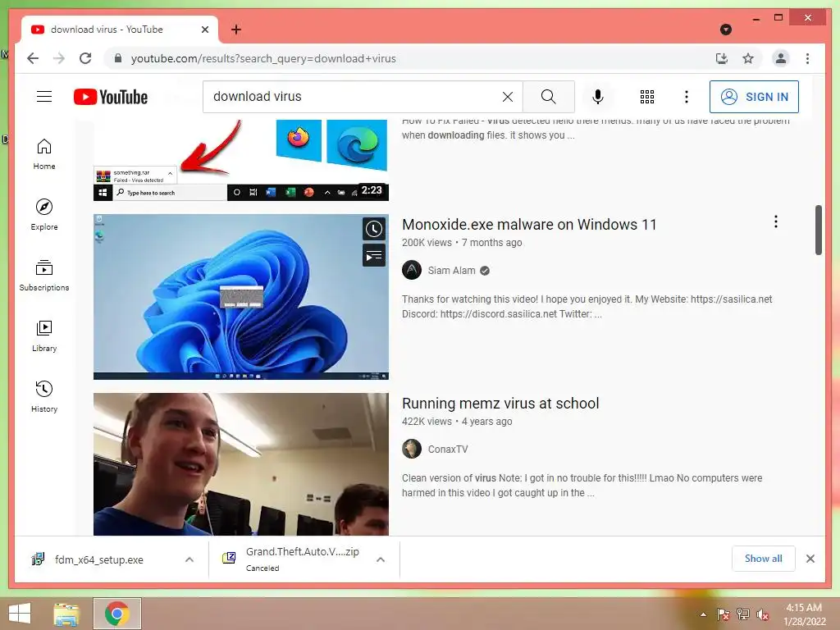Open a new browser tab
This screenshot has height=630, width=840.
point(235,30)
